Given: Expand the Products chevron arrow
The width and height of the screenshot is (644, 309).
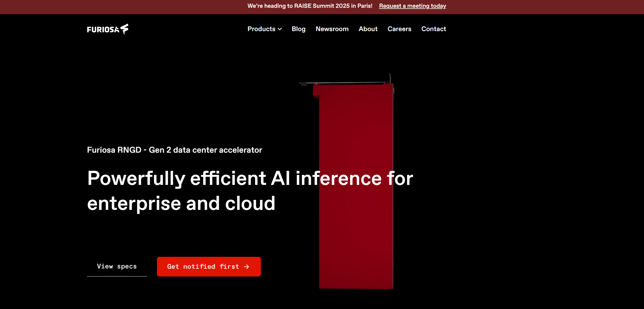Looking at the screenshot, I should tap(280, 29).
